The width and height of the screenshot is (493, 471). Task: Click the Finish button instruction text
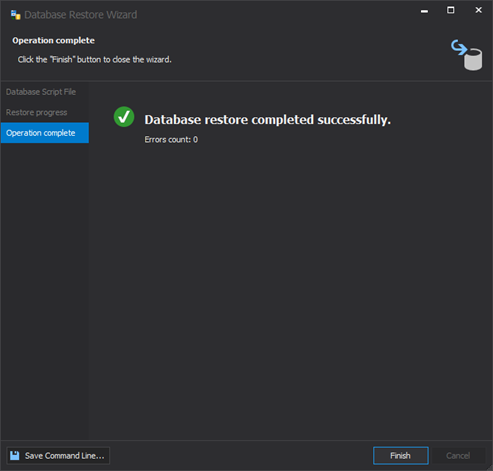(x=95, y=59)
